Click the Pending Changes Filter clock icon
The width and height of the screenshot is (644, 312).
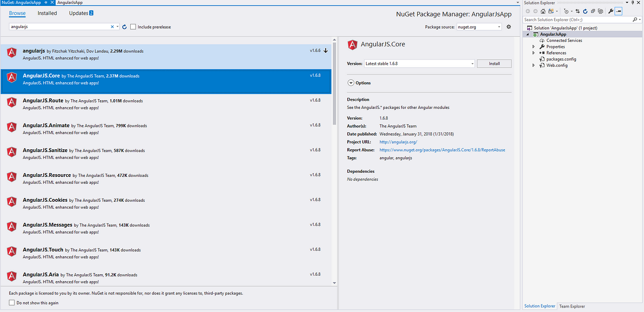[x=566, y=11]
